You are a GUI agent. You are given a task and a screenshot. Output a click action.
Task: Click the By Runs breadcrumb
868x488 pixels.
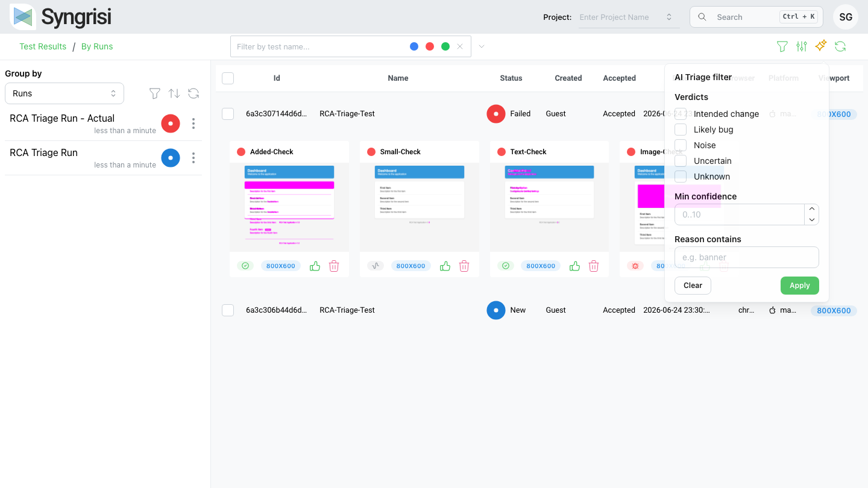(x=97, y=46)
